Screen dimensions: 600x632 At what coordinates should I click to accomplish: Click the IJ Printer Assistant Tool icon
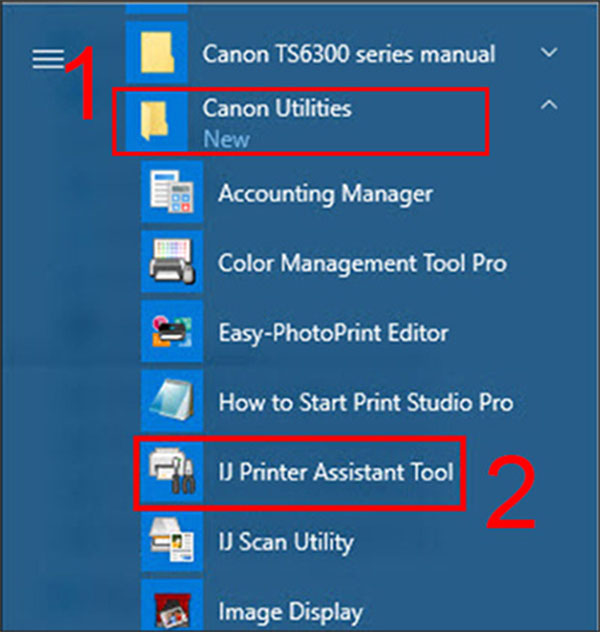pyautogui.click(x=172, y=471)
